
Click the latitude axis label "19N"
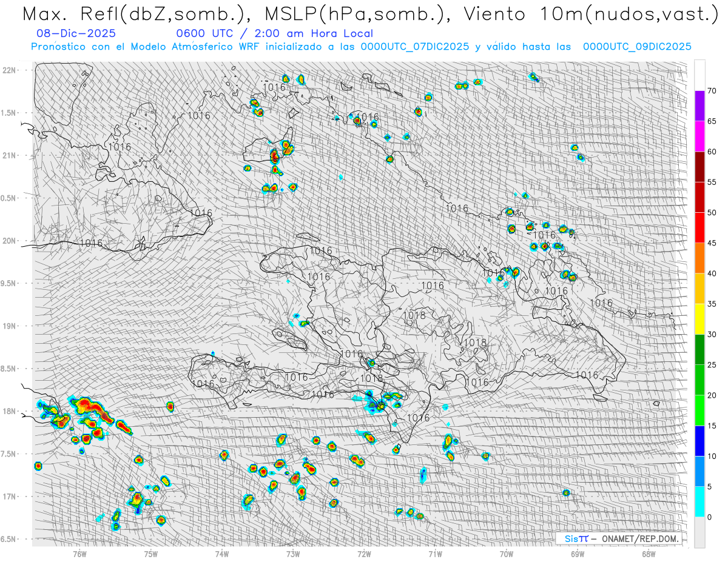tap(10, 326)
